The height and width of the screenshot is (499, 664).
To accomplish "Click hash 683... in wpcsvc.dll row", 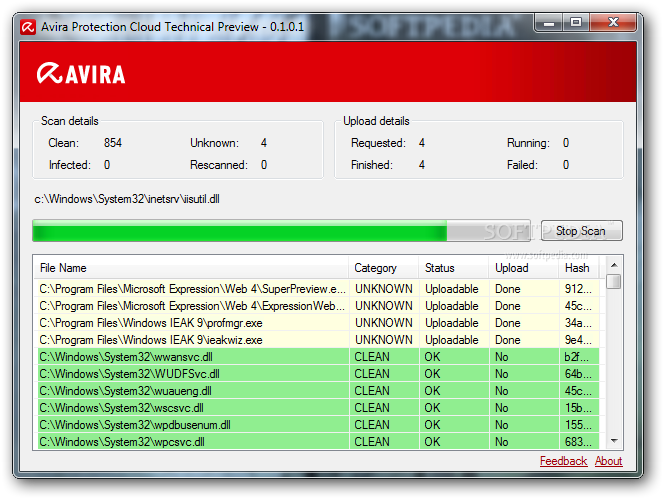I will [578, 441].
